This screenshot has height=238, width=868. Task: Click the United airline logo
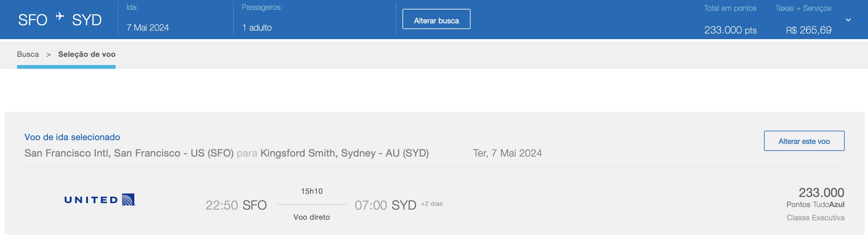100,199
